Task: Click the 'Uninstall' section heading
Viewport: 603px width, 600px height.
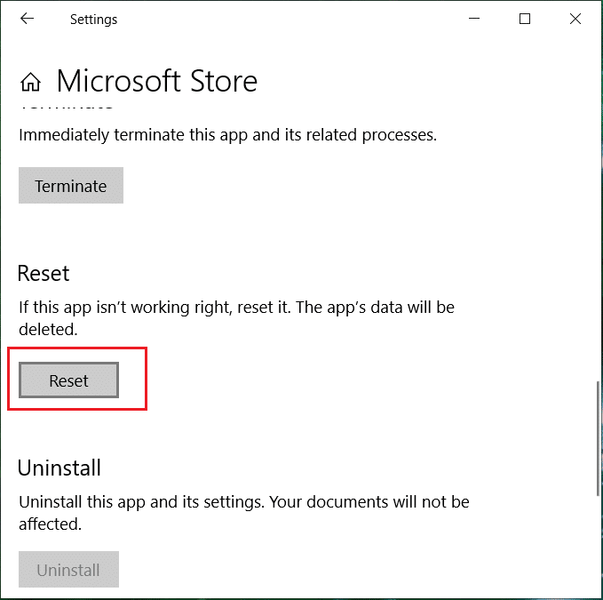Action: pyautogui.click(x=59, y=468)
